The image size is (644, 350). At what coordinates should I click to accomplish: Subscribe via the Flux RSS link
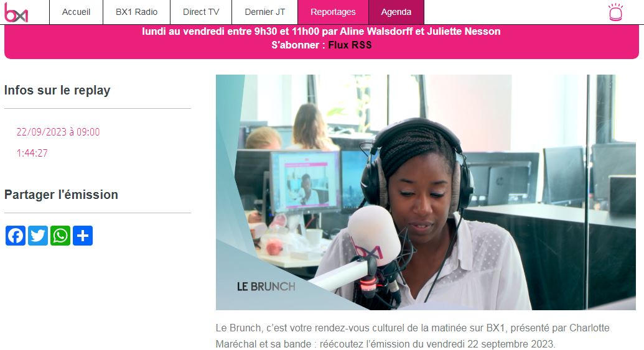point(350,45)
